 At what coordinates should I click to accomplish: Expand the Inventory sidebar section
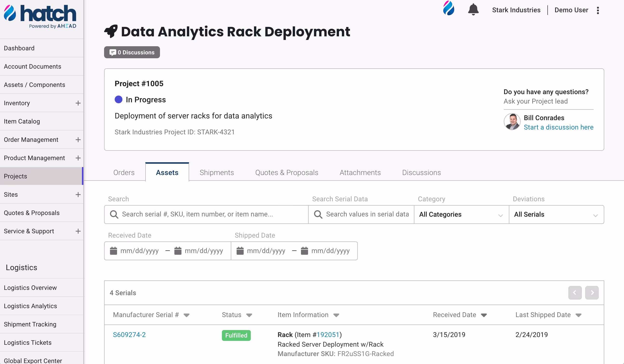pos(78,103)
